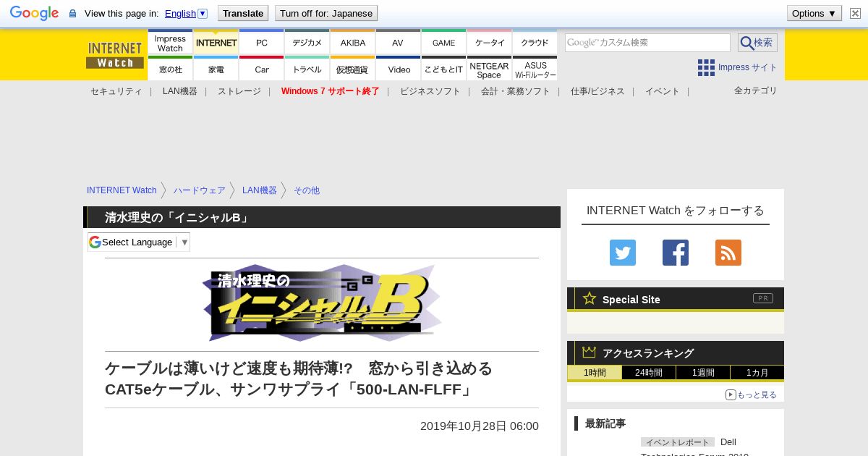Screen dimensions: 868x456
Task: Open the 家電 tab
Action: (x=216, y=69)
